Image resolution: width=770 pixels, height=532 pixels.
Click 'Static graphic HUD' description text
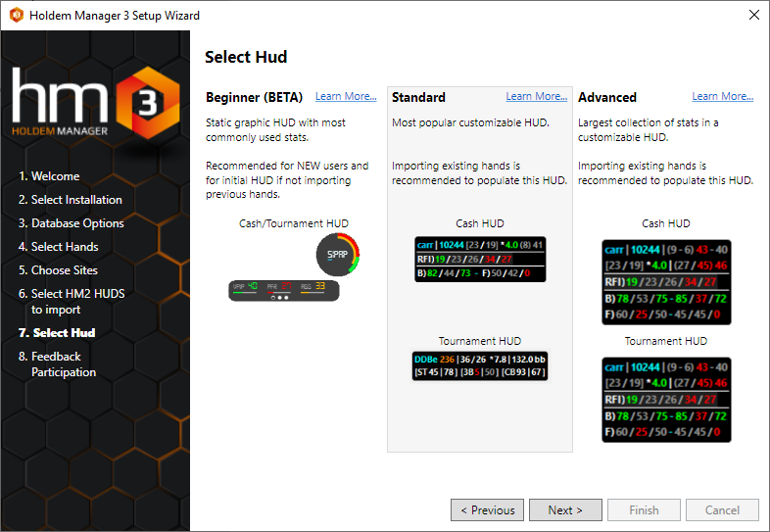coord(275,129)
